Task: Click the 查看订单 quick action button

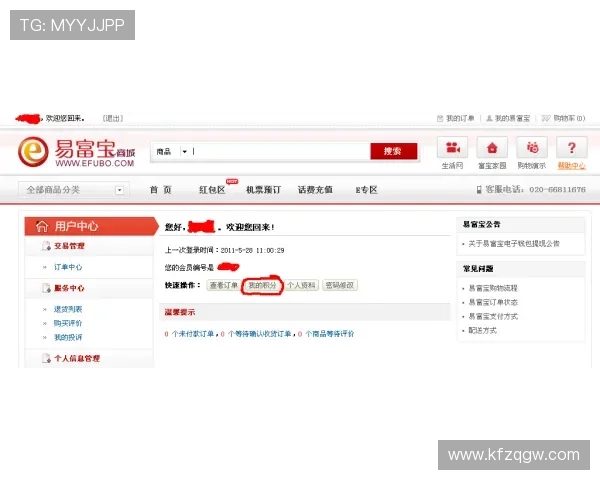Action: pyautogui.click(x=223, y=285)
